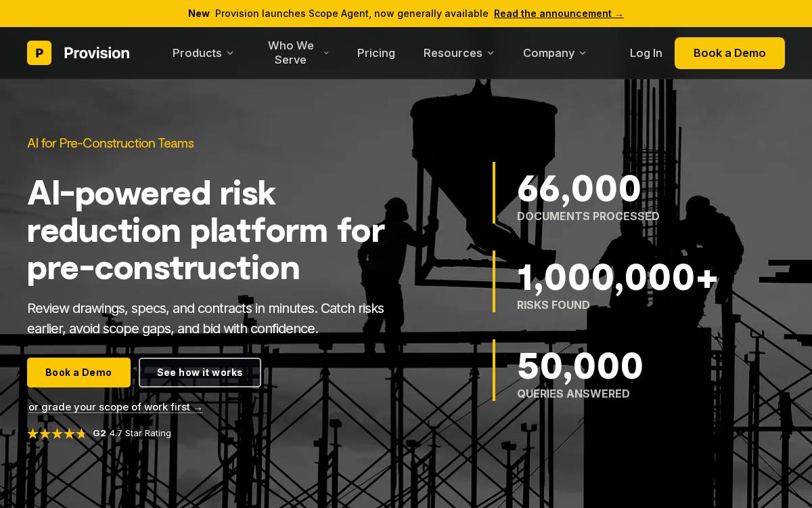This screenshot has width=812, height=508.
Task: Click the AI-powered risk reduction headline
Action: [x=206, y=230]
